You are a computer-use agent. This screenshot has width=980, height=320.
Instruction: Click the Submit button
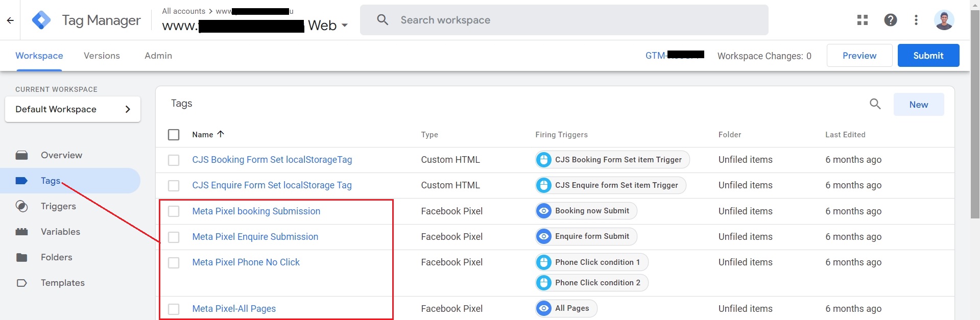pyautogui.click(x=928, y=56)
